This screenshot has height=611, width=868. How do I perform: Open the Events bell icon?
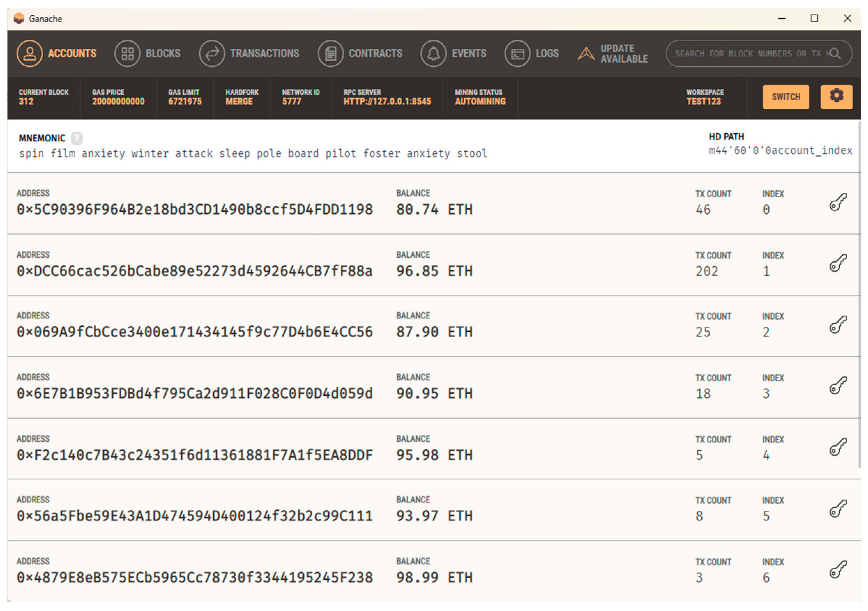(434, 53)
